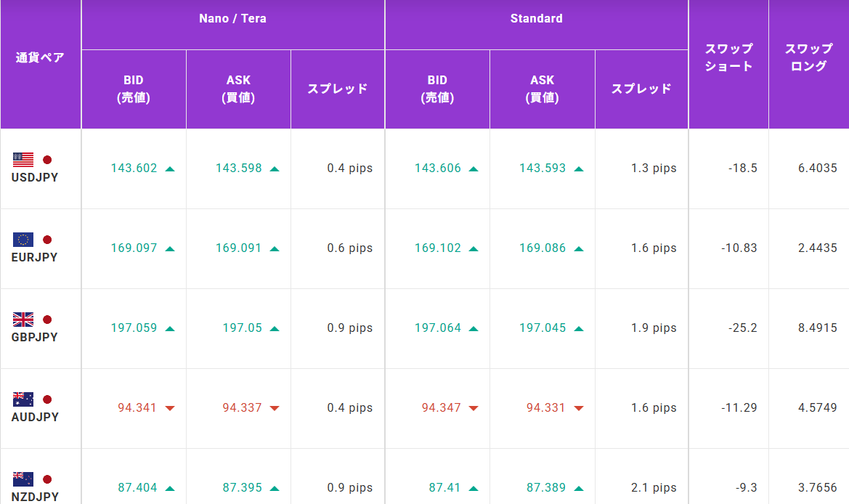Click the Japan flag icon beside EURJPY

(x=47, y=240)
